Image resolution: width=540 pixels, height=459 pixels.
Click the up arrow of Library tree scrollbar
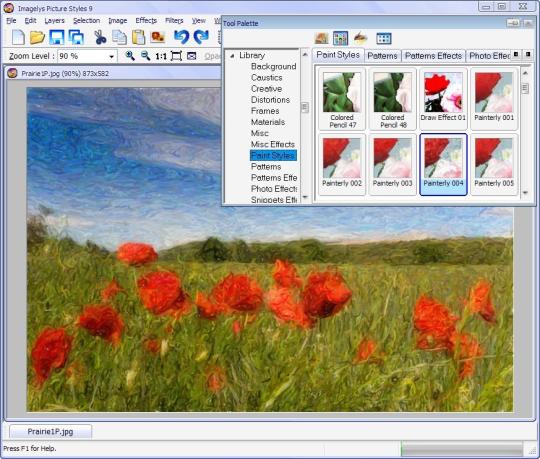305,54
